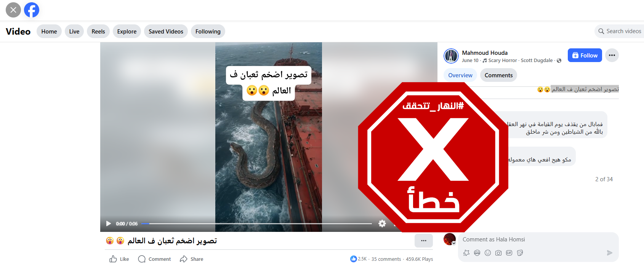
Task: Insert a GIF in the comment
Action: point(509,253)
